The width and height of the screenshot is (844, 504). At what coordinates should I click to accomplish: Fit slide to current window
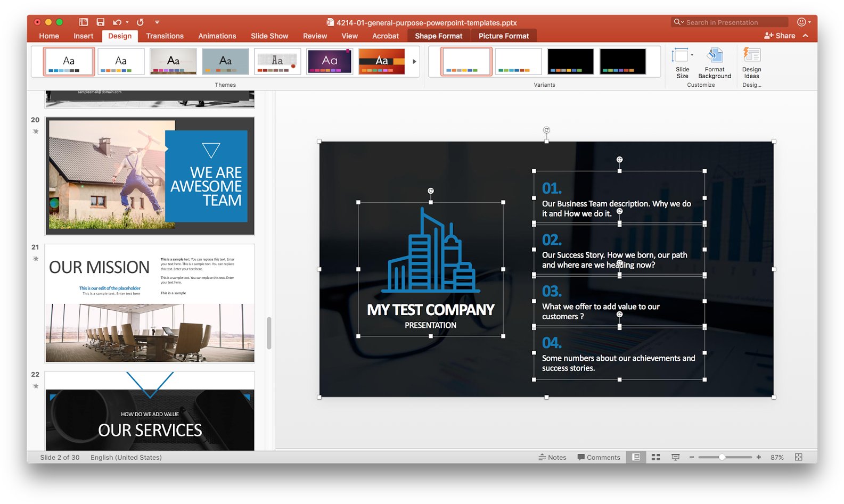click(x=798, y=457)
